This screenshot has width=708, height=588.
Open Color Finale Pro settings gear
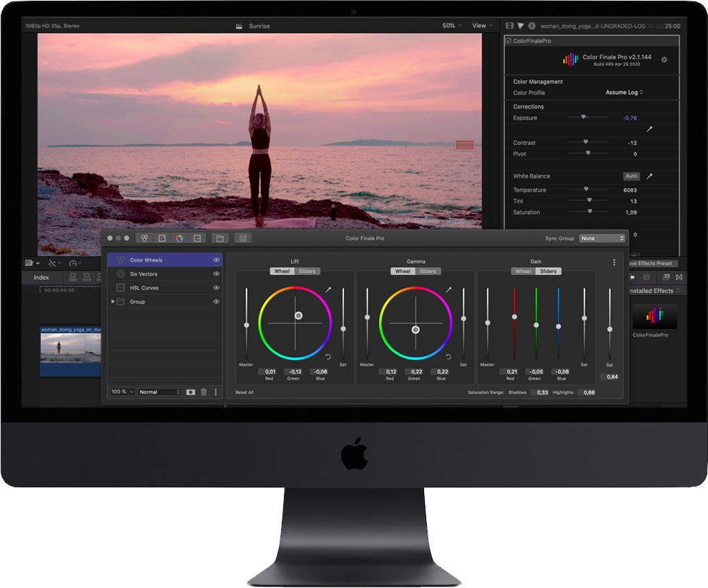point(664,60)
